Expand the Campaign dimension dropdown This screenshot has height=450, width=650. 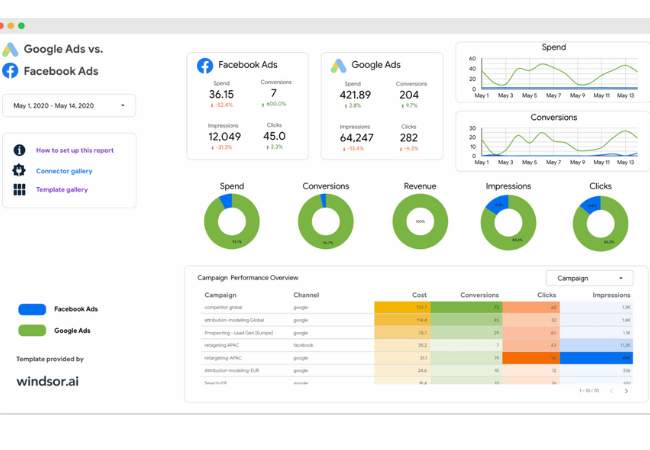(589, 278)
